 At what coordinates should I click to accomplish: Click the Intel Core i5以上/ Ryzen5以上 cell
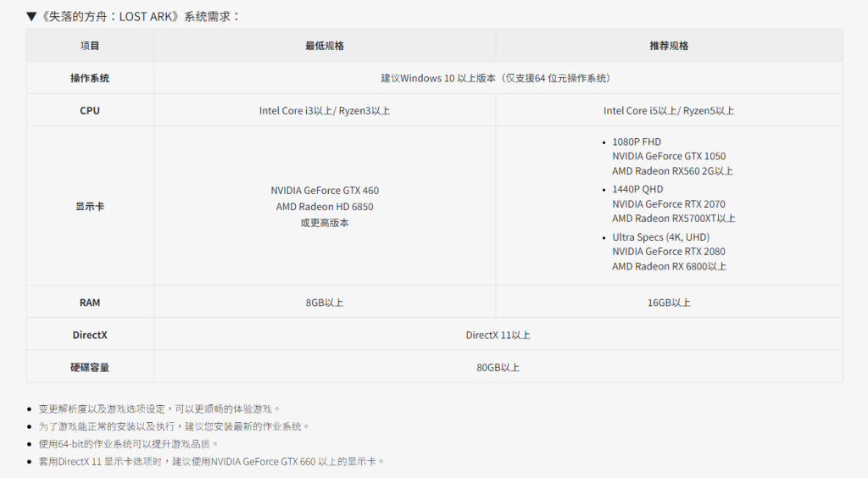click(669, 111)
